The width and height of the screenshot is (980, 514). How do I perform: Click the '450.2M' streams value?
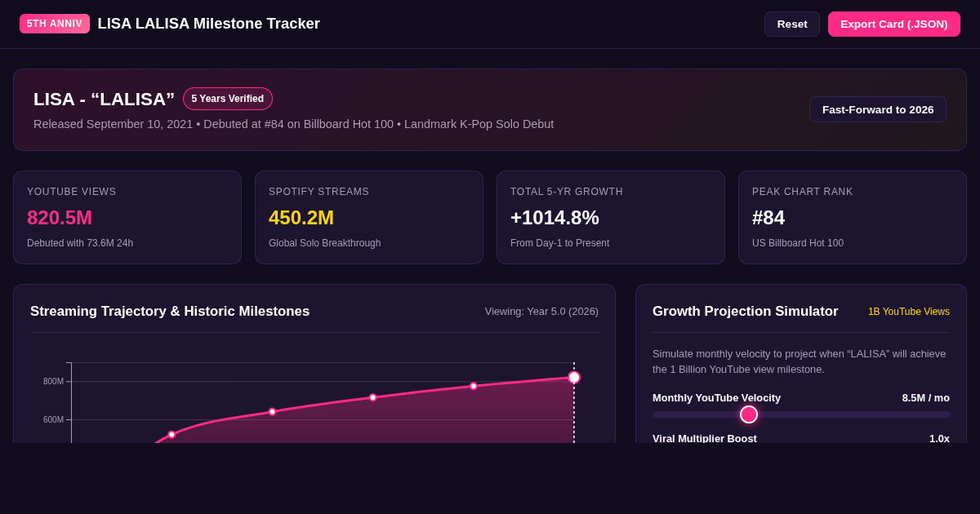pyautogui.click(x=301, y=218)
